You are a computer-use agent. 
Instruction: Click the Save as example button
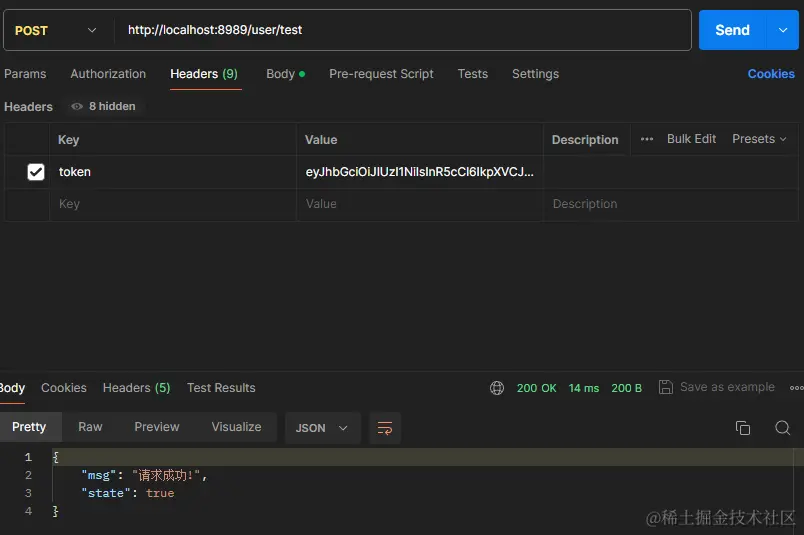click(x=716, y=387)
